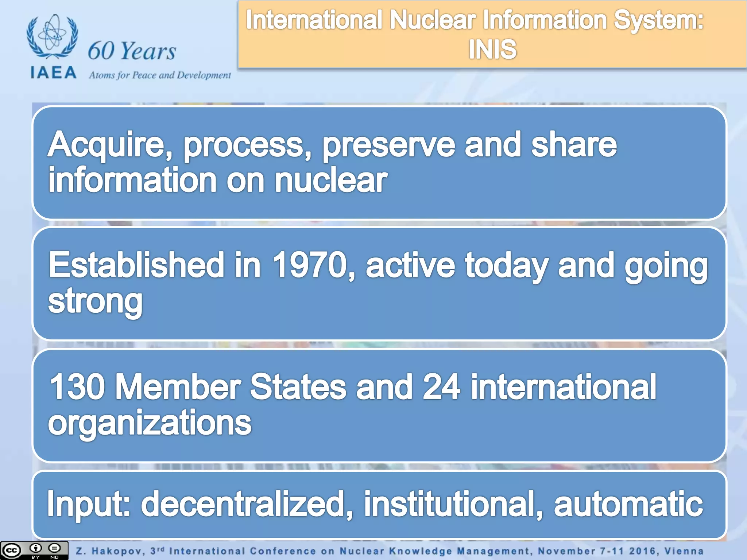Viewport: 747px width, 560px height.
Task: Select 'Atoms for Peace and Development' tagline
Action: tap(160, 75)
